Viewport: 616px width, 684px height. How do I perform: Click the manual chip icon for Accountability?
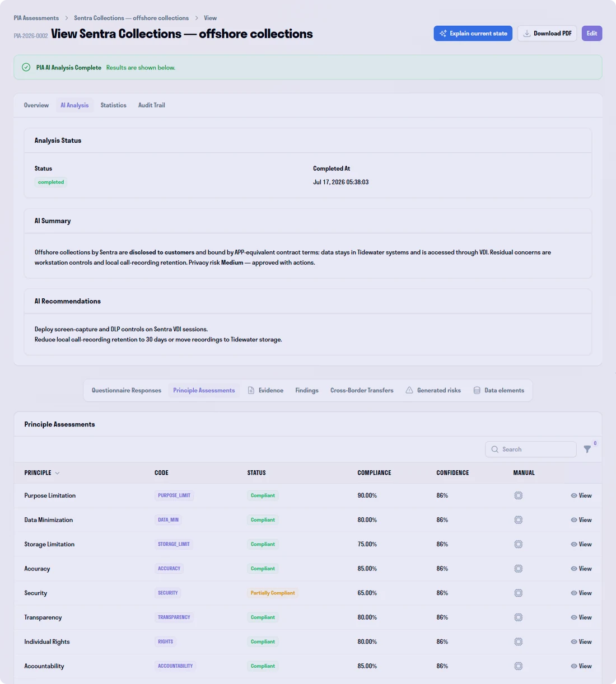pyautogui.click(x=519, y=666)
